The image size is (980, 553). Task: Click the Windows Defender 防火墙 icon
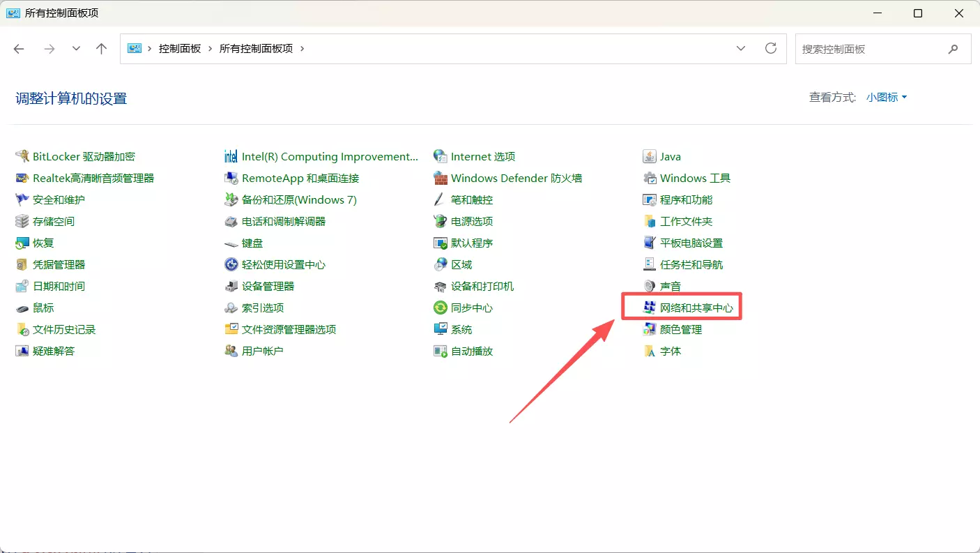440,178
